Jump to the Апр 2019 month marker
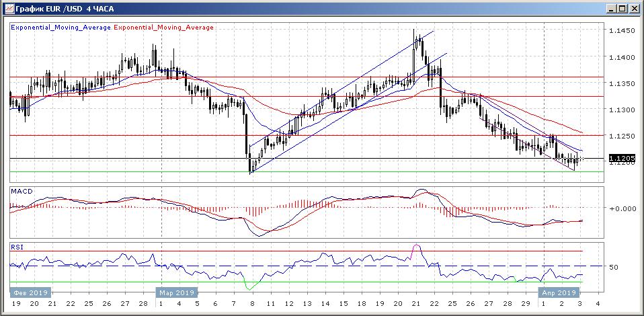The width and height of the screenshot is (644, 316). pyautogui.click(x=558, y=292)
